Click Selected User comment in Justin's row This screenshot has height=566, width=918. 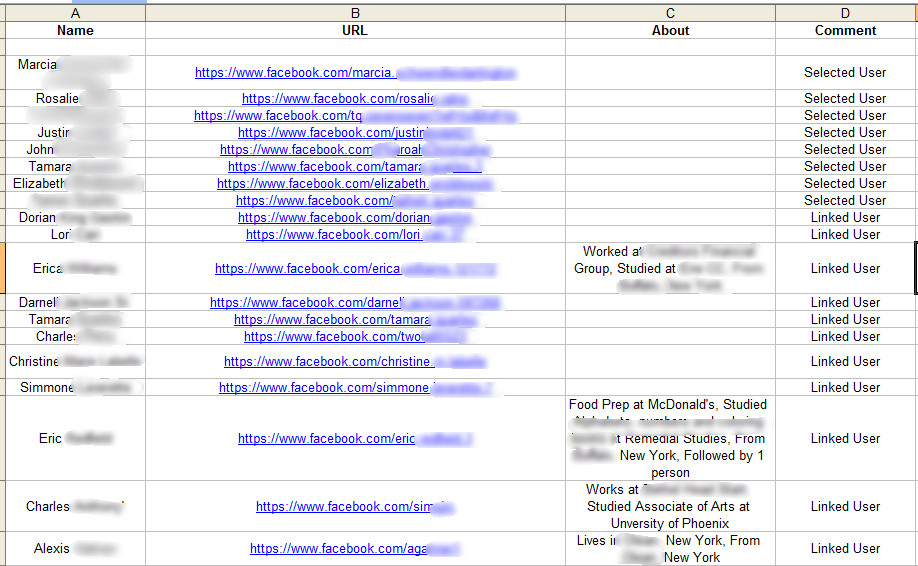pos(845,132)
